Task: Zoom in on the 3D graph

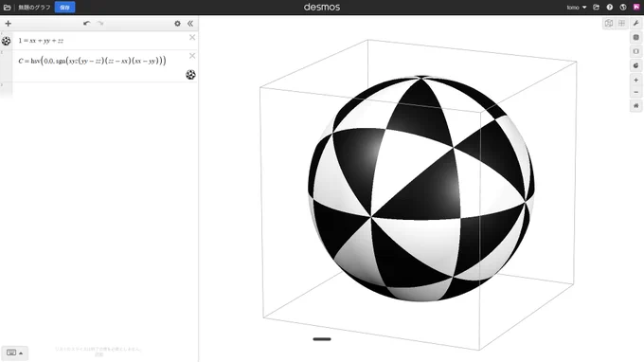Action: tap(636, 81)
